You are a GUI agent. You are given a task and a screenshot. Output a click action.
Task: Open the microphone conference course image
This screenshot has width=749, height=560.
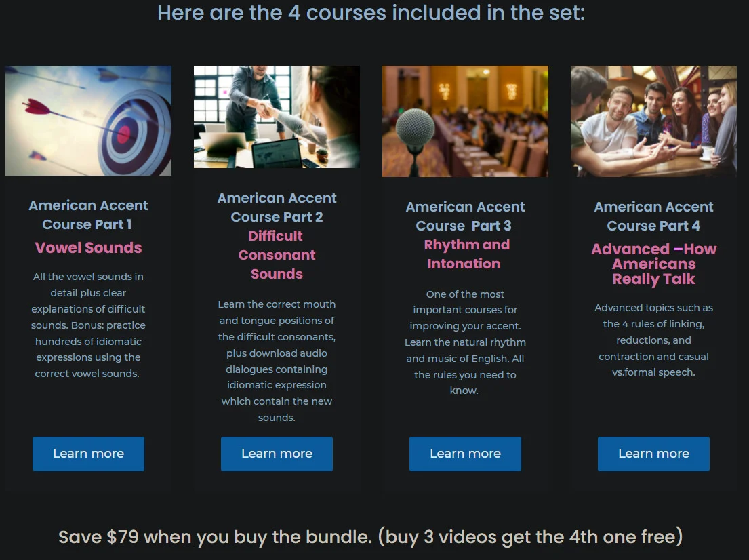[x=465, y=121]
